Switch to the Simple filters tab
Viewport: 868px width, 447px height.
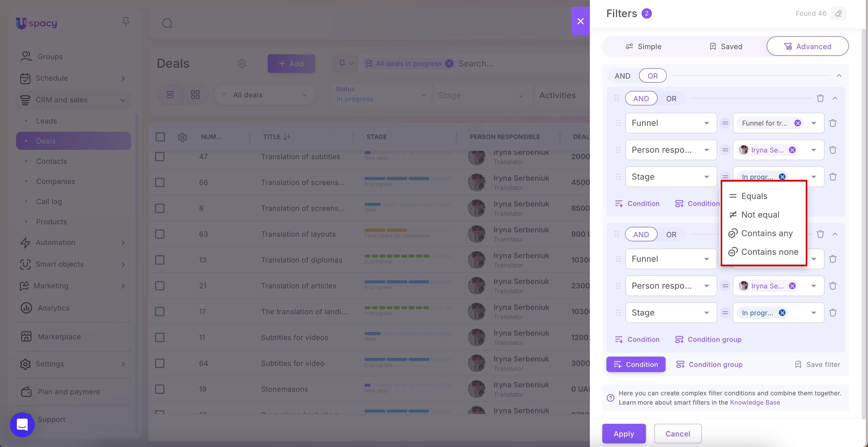(643, 47)
